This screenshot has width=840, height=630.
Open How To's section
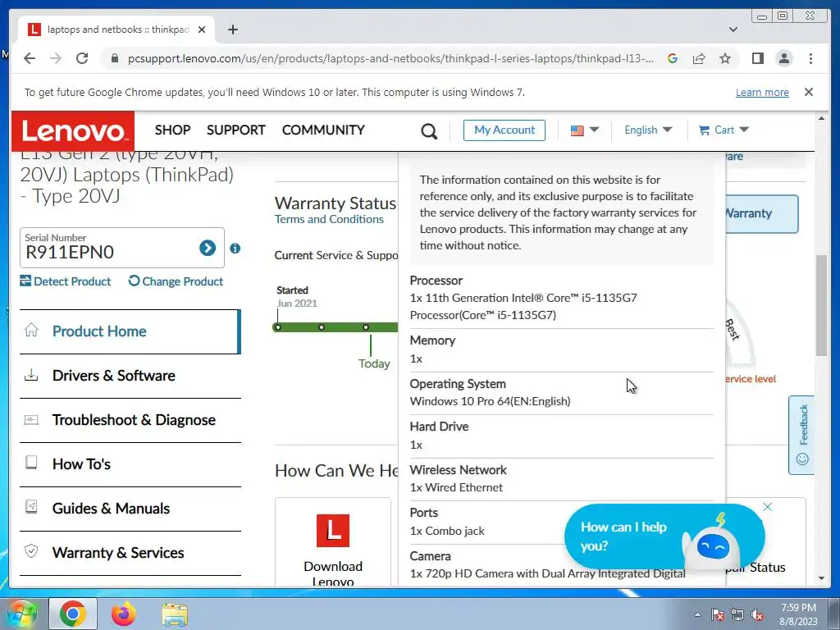pos(130,464)
